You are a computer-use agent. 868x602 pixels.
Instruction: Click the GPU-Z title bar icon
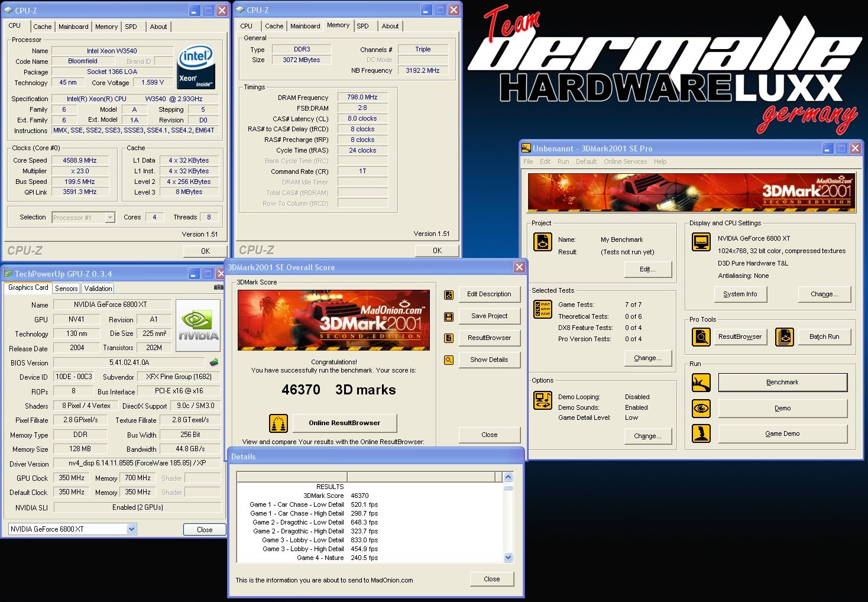pos(8,274)
